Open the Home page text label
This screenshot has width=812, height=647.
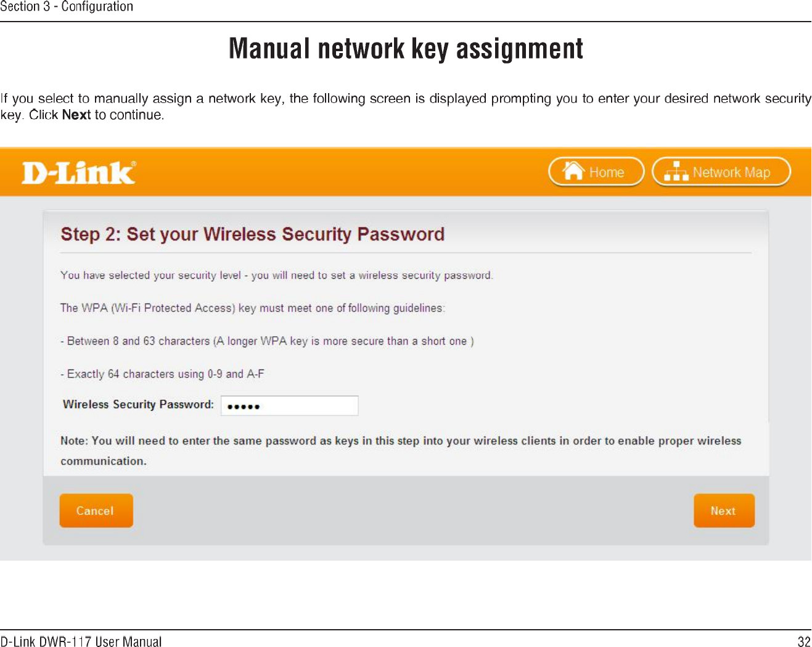click(x=607, y=173)
